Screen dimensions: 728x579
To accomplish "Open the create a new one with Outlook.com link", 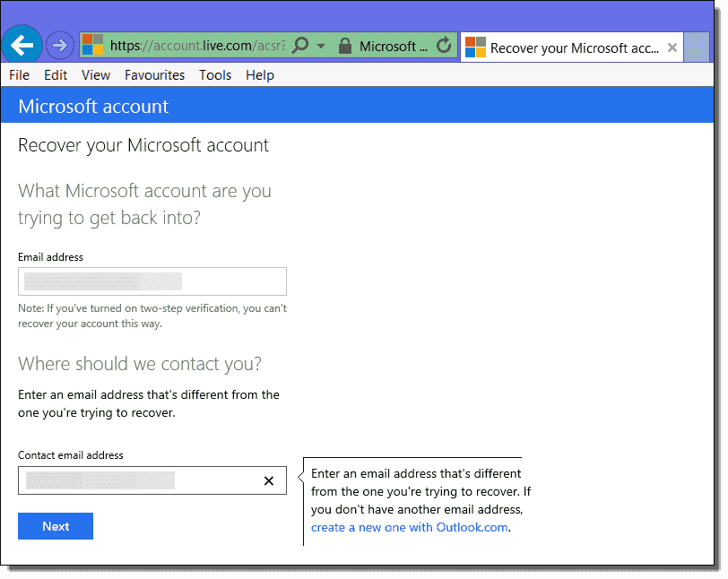I will point(409,527).
